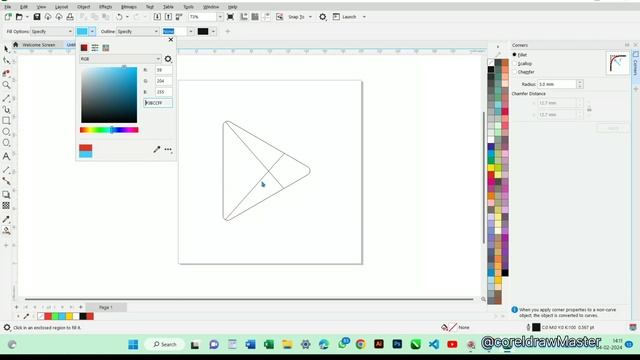Select the Color Eyedropper tool in toolbox
640x360 pixels.
[6, 219]
